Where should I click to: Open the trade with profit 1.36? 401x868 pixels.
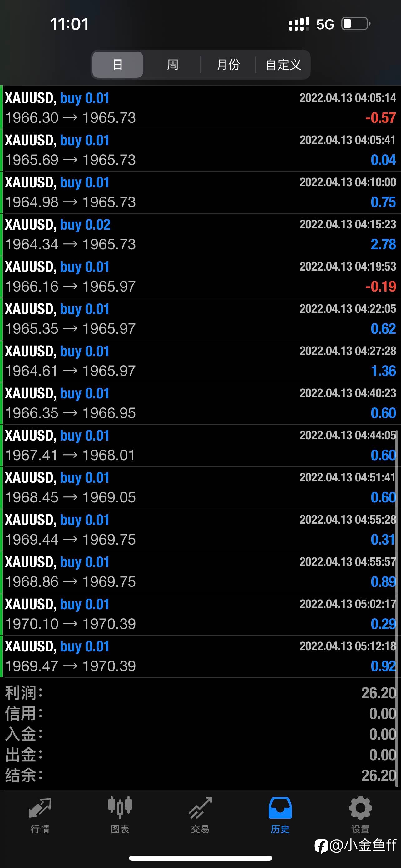[200, 361]
